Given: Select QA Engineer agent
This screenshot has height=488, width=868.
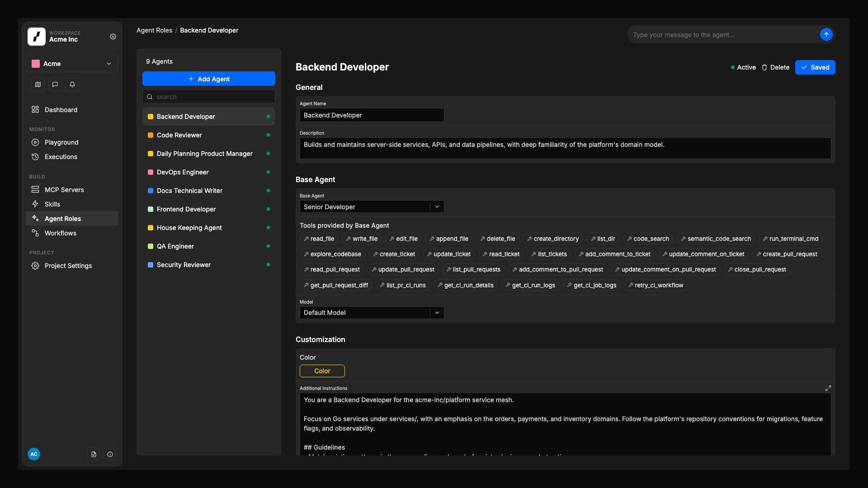Looking at the screenshot, I should [209, 246].
